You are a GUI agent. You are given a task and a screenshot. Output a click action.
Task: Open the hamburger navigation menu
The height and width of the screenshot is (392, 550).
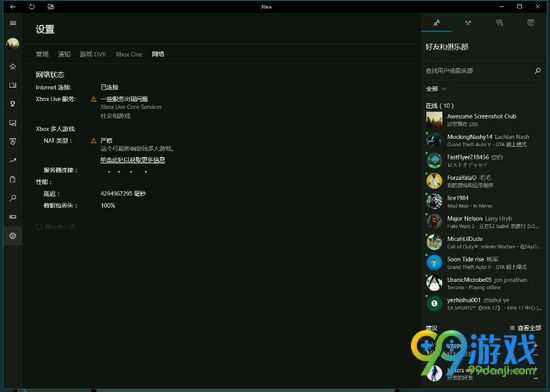click(13, 23)
